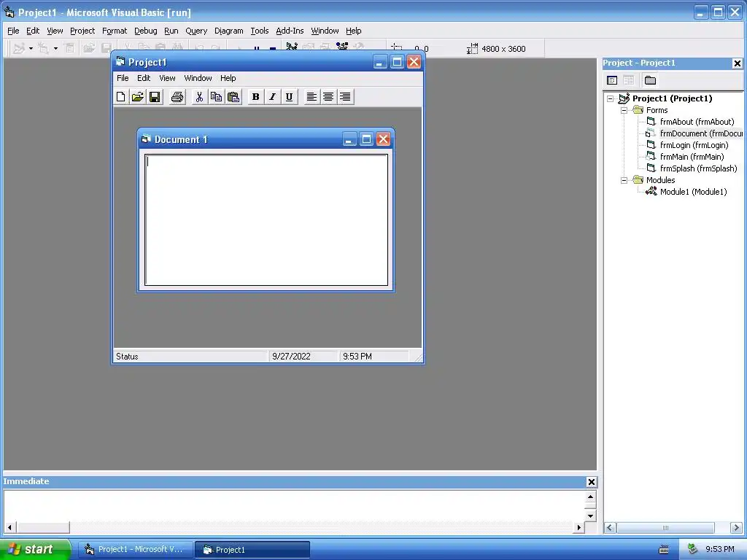Click the Modules folder label

click(x=660, y=180)
